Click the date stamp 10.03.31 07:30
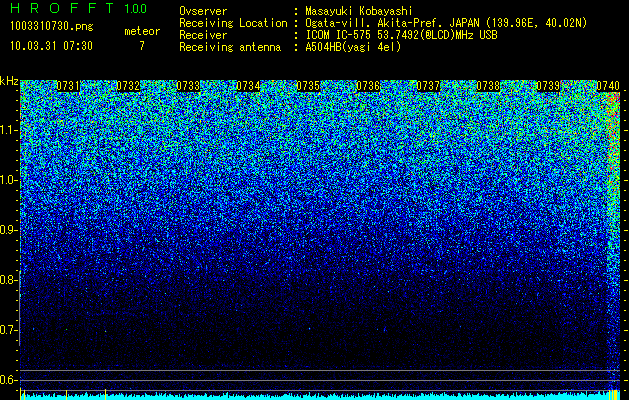 51,46
